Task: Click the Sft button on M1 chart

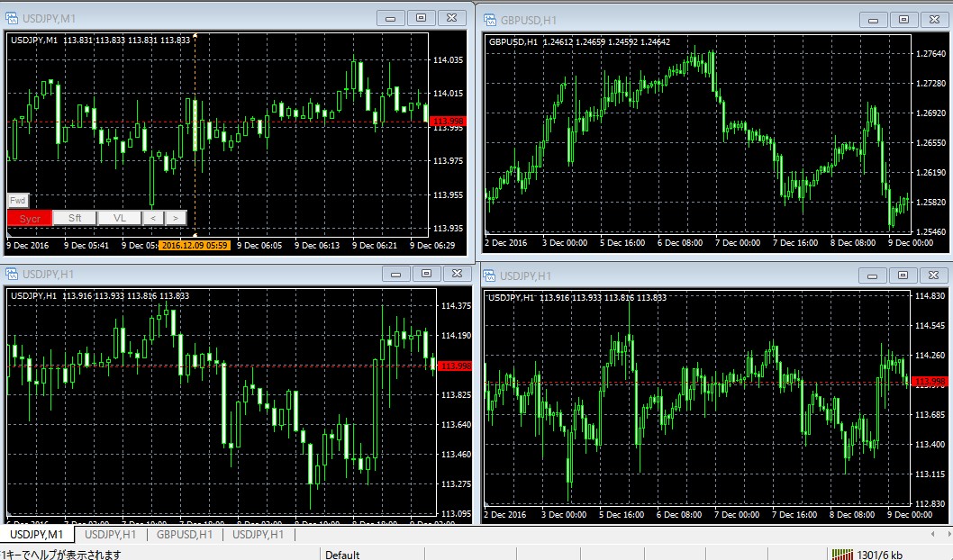Action: 75,218
